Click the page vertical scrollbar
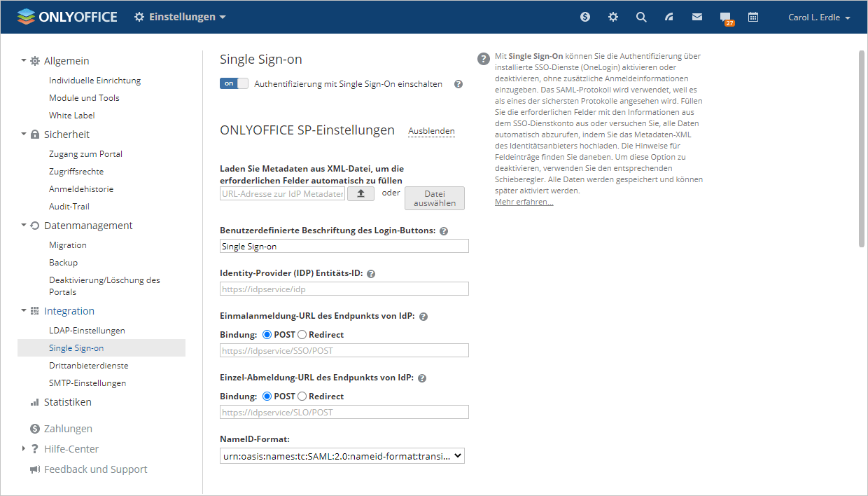The width and height of the screenshot is (868, 496). click(x=862, y=148)
